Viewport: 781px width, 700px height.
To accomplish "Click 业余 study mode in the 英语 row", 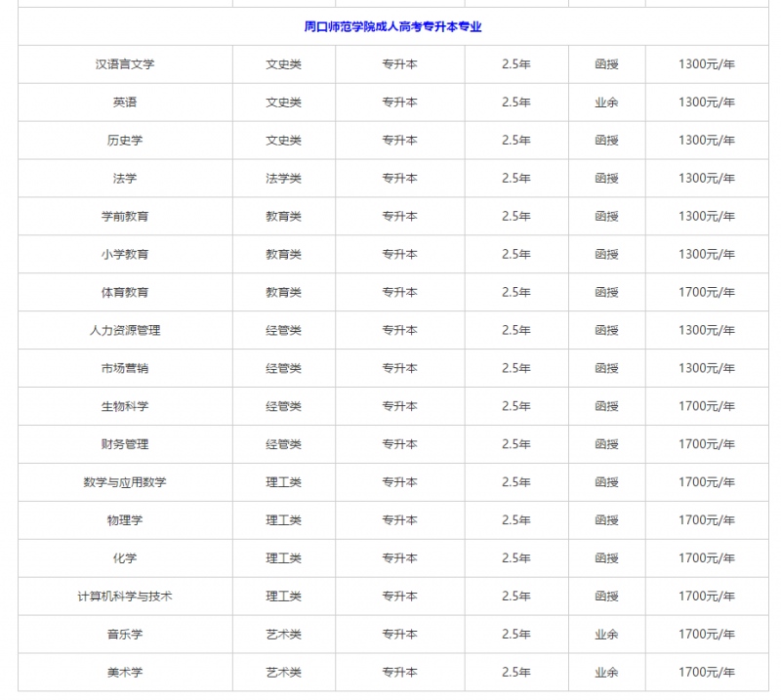I will (606, 103).
